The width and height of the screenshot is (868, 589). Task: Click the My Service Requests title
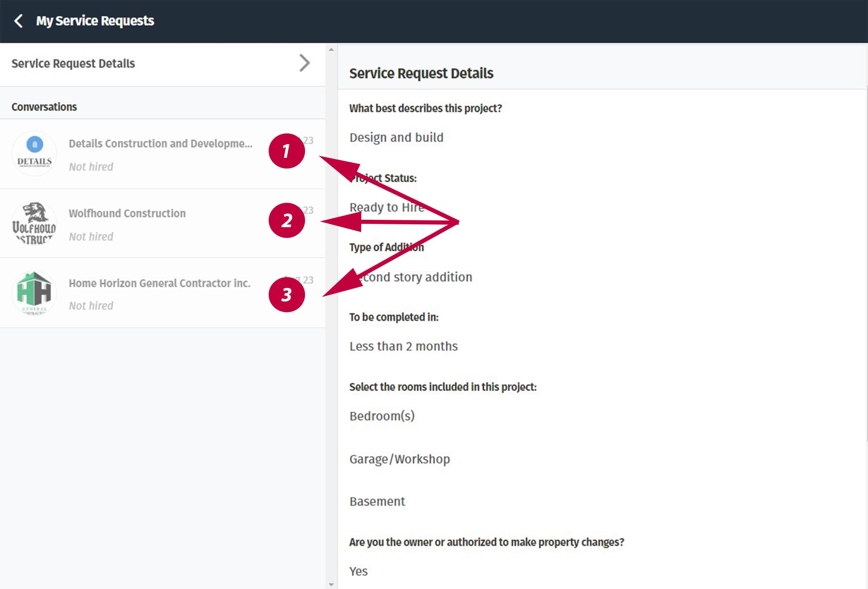click(x=95, y=21)
